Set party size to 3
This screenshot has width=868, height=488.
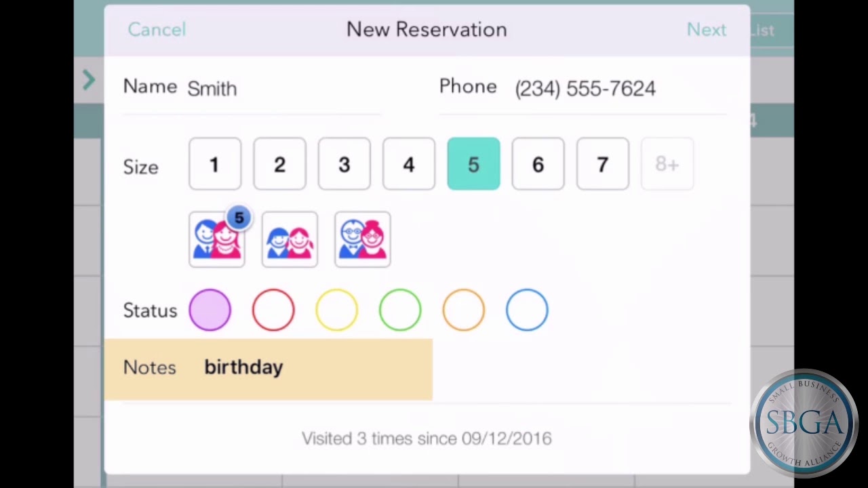click(x=344, y=164)
